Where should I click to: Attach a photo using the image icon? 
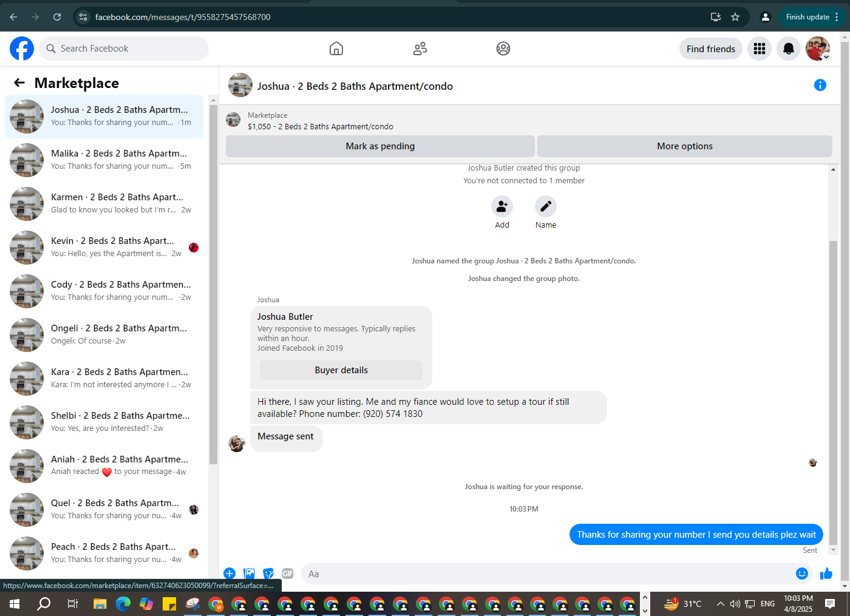249,574
